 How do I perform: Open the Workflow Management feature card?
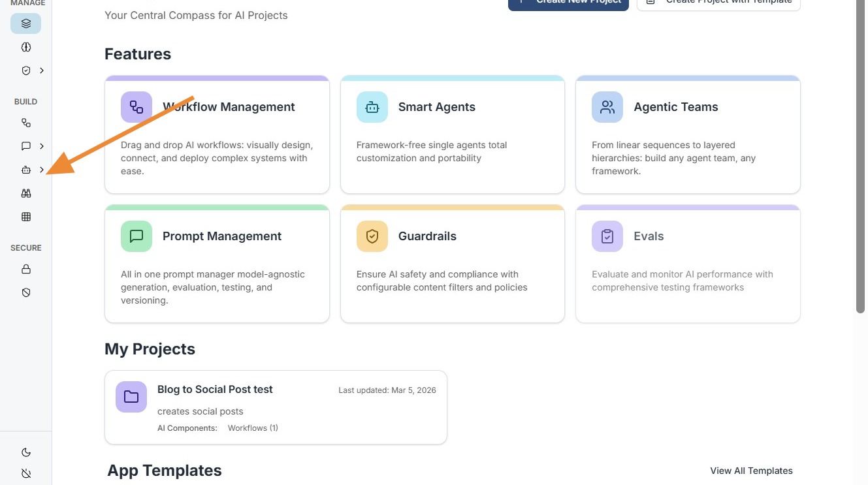point(217,134)
